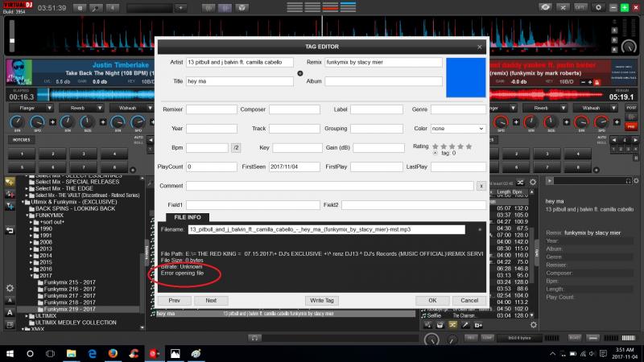The image size is (644, 362).
Task: Select the 'hey ma' track row
Action: pyautogui.click(x=286, y=314)
